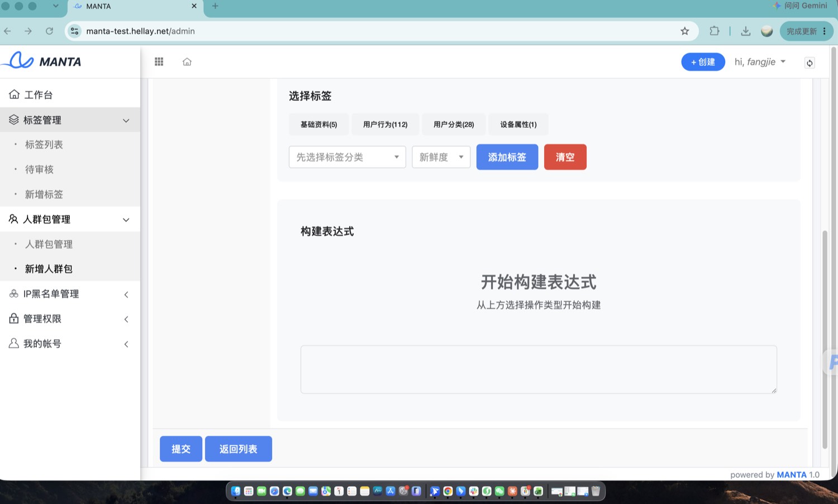Click the red 清空 button
The image size is (838, 504).
[x=565, y=157]
